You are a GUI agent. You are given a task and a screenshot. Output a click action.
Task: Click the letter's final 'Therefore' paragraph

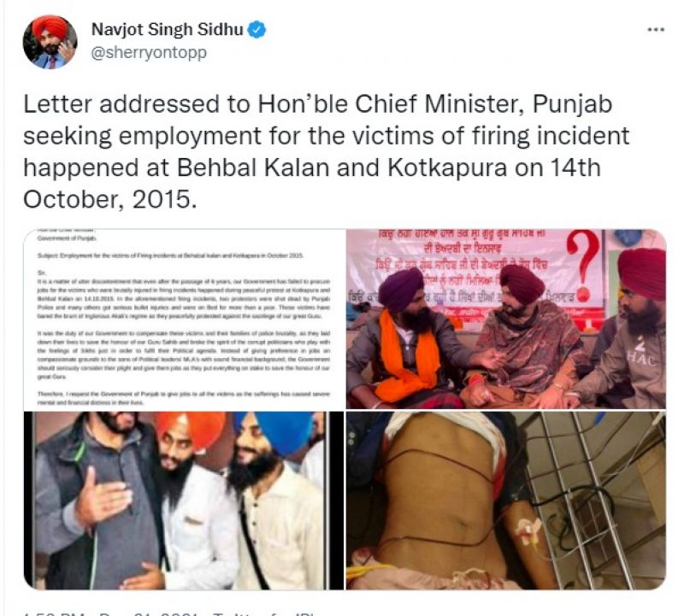183,398
